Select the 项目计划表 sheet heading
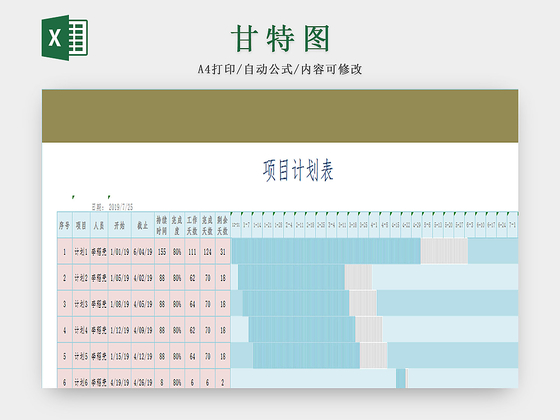This screenshot has width=560, height=420. click(x=298, y=170)
